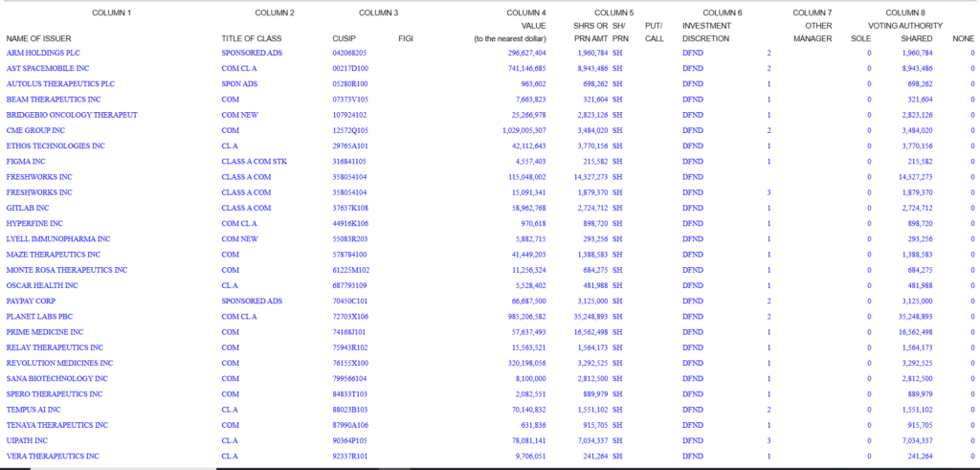980x470 pixels.
Task: Select VERA THERAPEUTICS INC issuer name
Action: click(x=53, y=457)
